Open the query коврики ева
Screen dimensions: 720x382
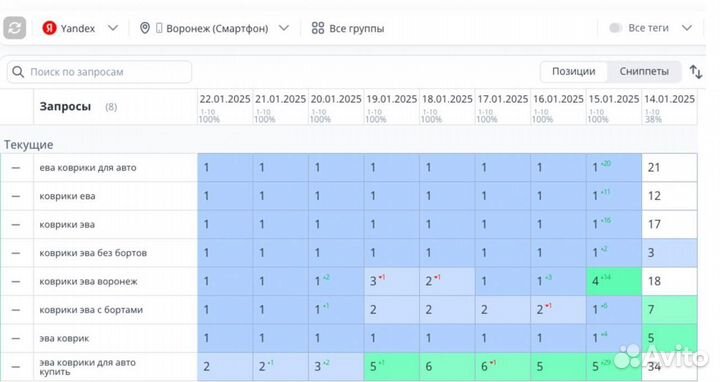click(68, 196)
